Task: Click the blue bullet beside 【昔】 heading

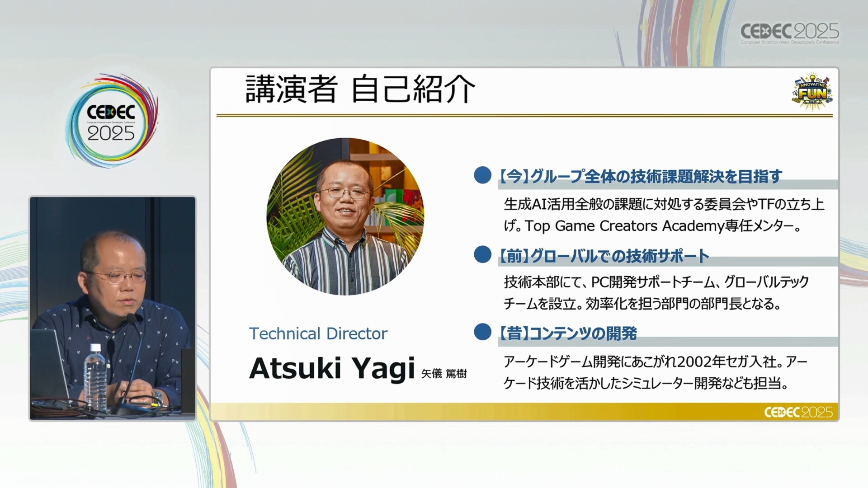Action: click(482, 332)
